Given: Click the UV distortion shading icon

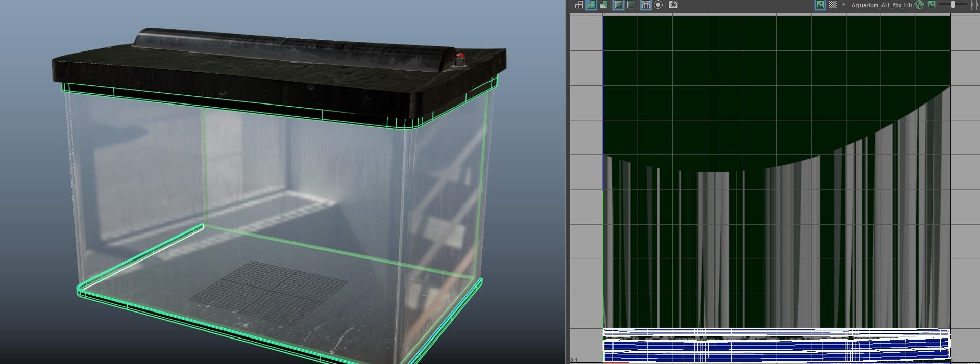Looking at the screenshot, I should (604, 5).
